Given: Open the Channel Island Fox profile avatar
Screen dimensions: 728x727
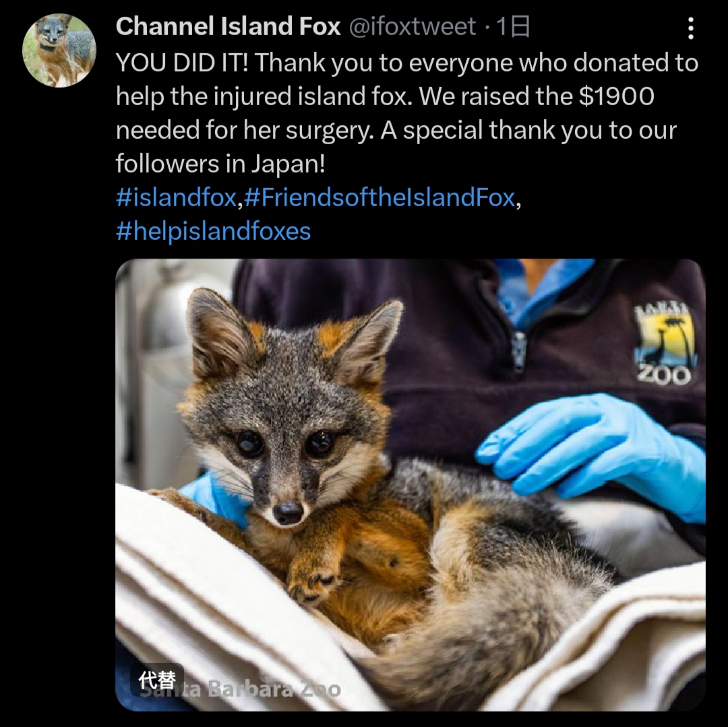Looking at the screenshot, I should pyautogui.click(x=59, y=50).
